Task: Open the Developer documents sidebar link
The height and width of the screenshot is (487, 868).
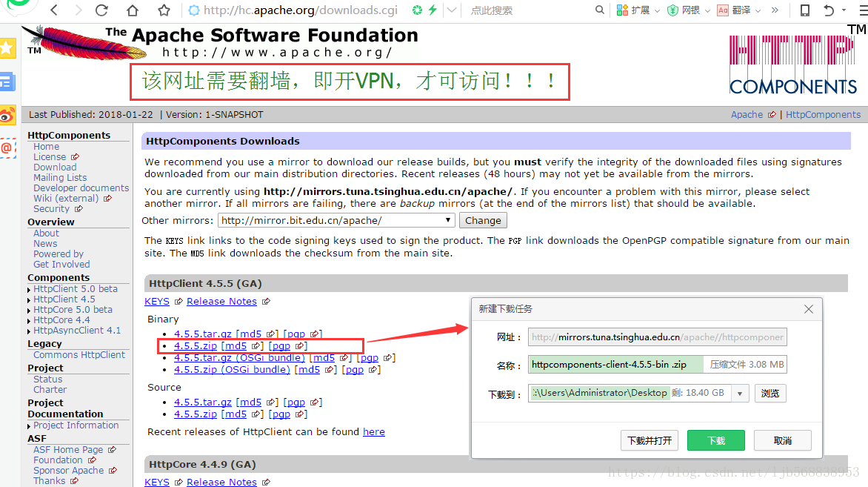Action: pyautogui.click(x=81, y=188)
